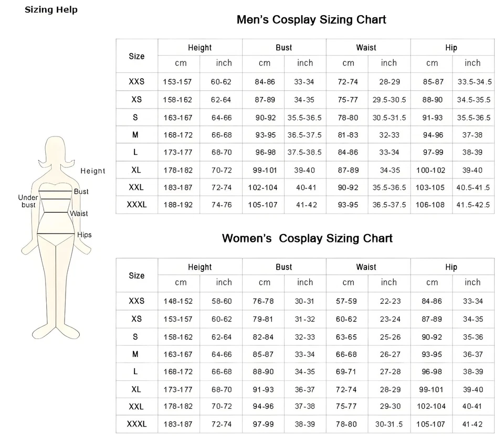This screenshot has height=446, width=504.
Task: Click the Hip column header in men's chart
Action: [x=451, y=48]
